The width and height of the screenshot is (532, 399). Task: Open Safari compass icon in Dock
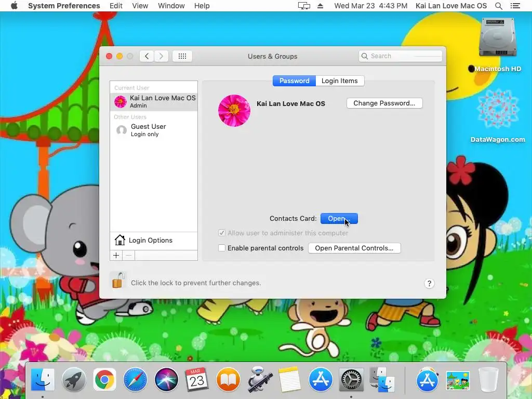point(136,379)
